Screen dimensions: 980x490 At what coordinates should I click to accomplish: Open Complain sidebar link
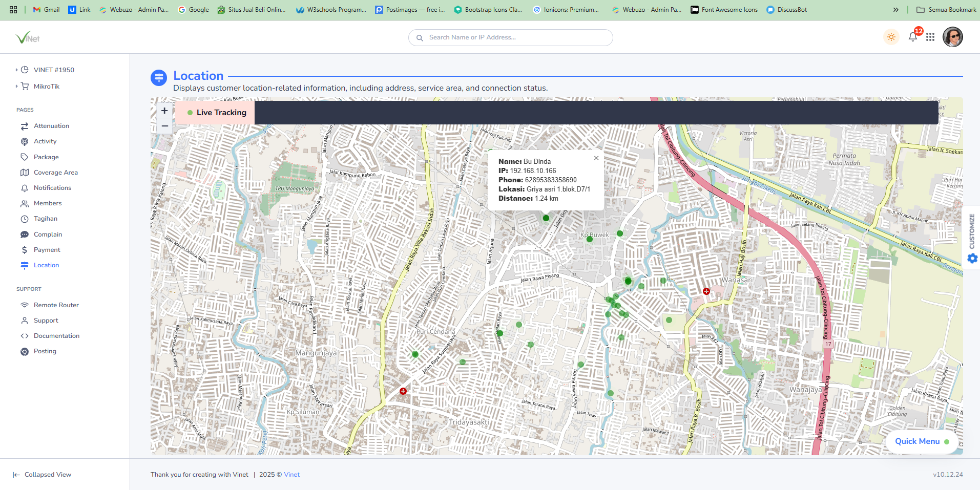pyautogui.click(x=48, y=235)
